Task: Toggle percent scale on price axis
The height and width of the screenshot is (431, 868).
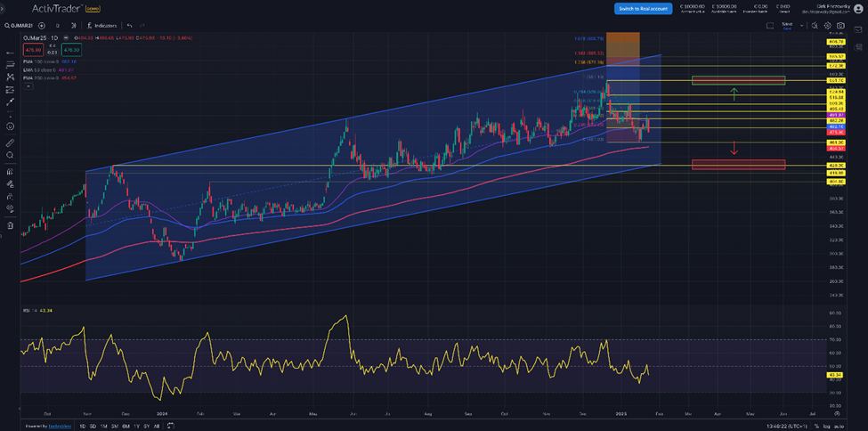Action: (x=816, y=426)
